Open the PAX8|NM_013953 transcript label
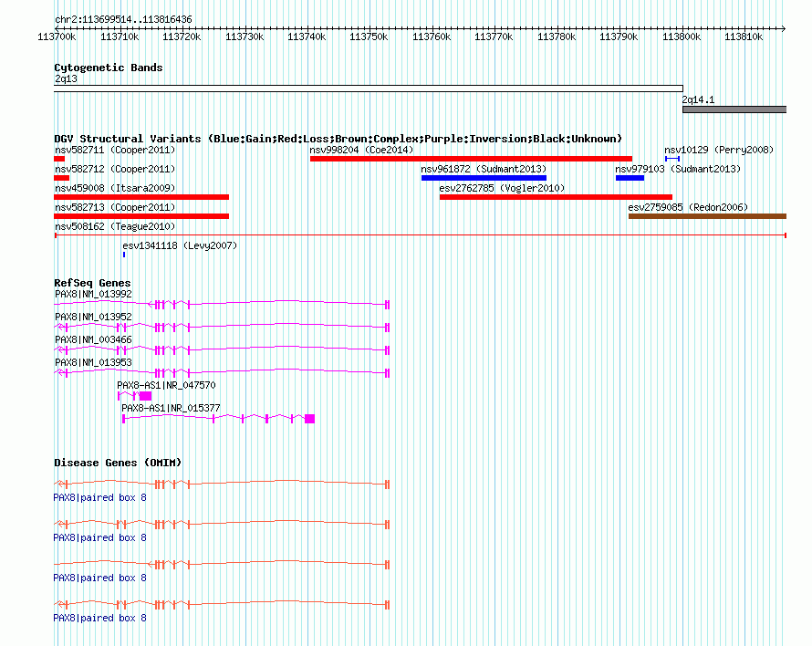 coord(93,362)
